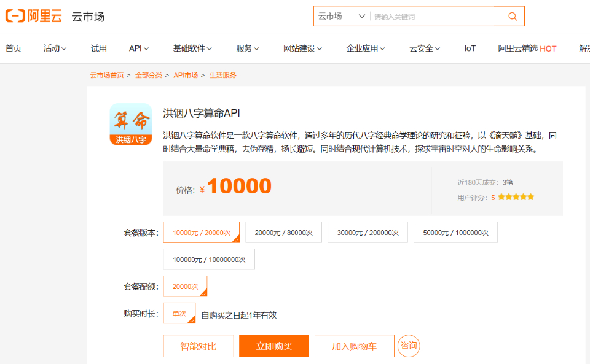
Task: Go to 首页 in the navigation bar
Action: pos(14,48)
